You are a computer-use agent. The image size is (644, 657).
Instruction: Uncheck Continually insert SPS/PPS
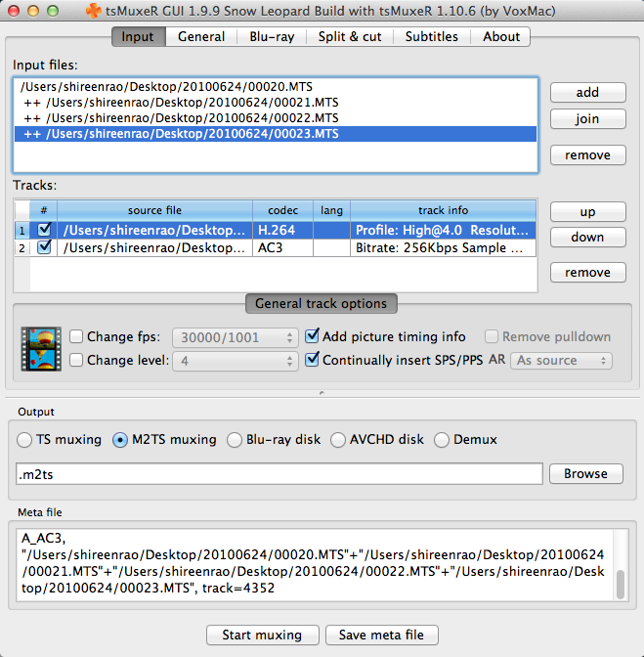click(x=312, y=360)
